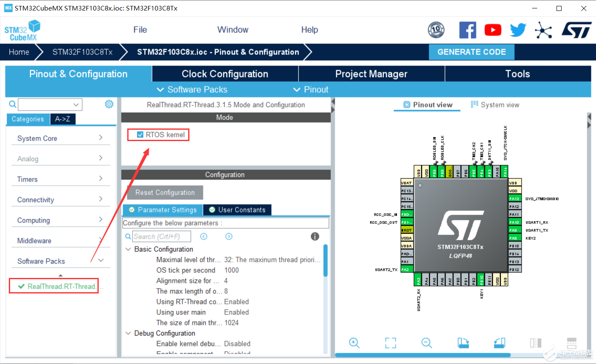The width and height of the screenshot is (596, 364).
Task: Collapse the Basic Configuration group
Action: click(128, 249)
